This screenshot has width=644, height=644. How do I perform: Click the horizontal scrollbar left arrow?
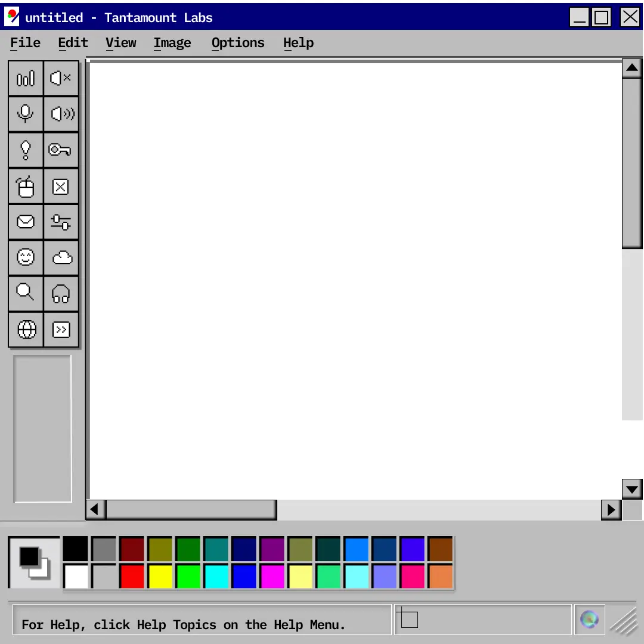click(x=95, y=510)
